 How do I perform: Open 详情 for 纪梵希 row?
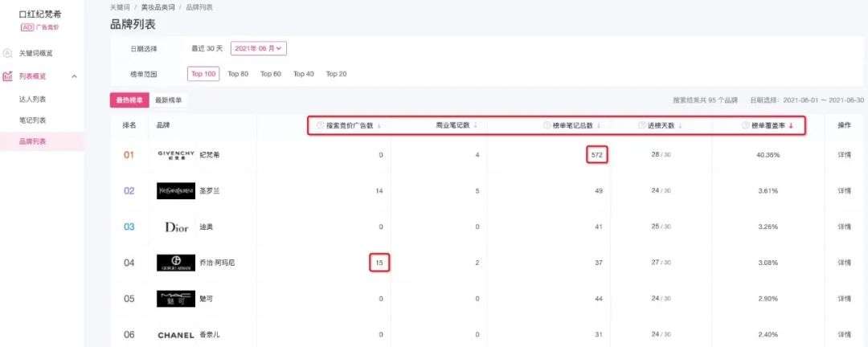844,155
